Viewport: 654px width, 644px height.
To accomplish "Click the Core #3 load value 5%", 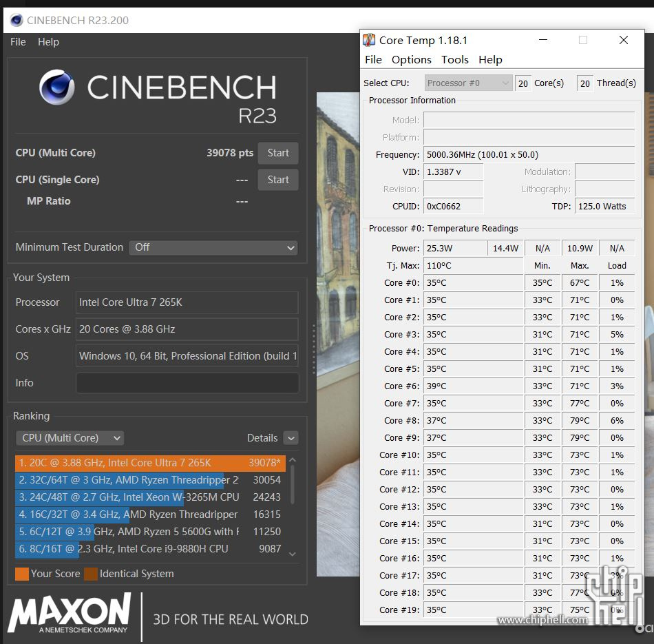I will tap(617, 334).
